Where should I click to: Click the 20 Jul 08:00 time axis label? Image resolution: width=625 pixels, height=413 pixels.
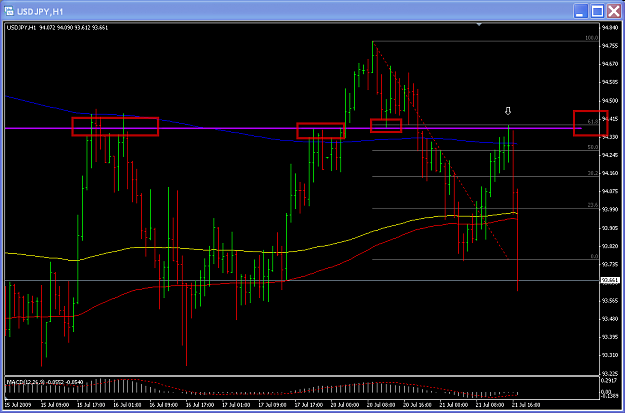pyautogui.click(x=382, y=405)
